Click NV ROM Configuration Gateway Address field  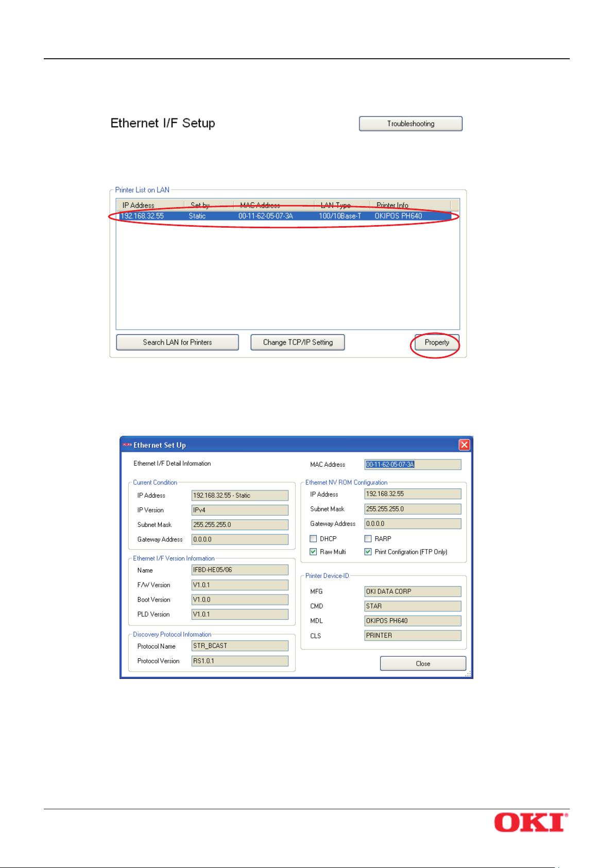coord(413,524)
